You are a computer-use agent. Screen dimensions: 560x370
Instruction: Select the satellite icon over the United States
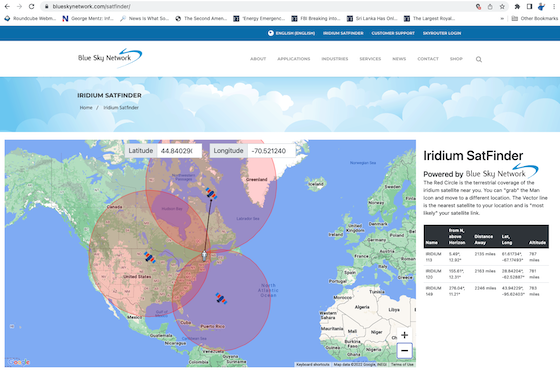[x=150, y=257]
